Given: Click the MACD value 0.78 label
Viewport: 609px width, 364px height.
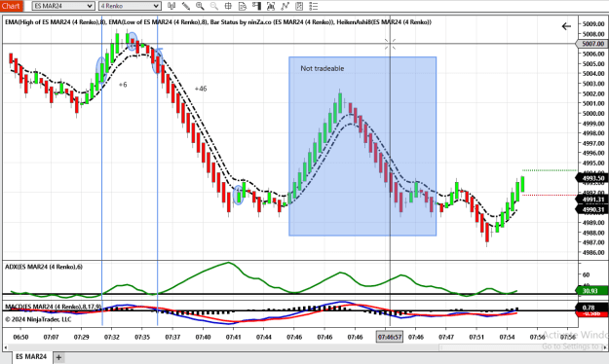Looking at the screenshot, I should 592,308.
